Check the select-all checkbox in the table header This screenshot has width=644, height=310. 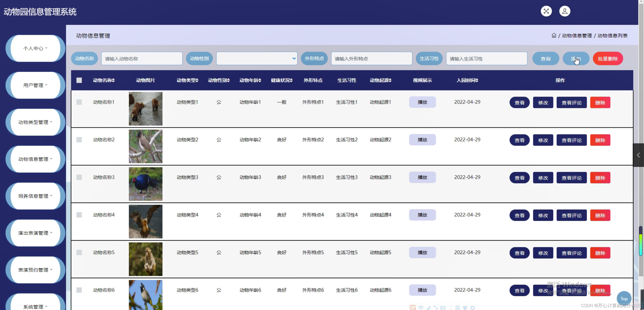[79, 80]
